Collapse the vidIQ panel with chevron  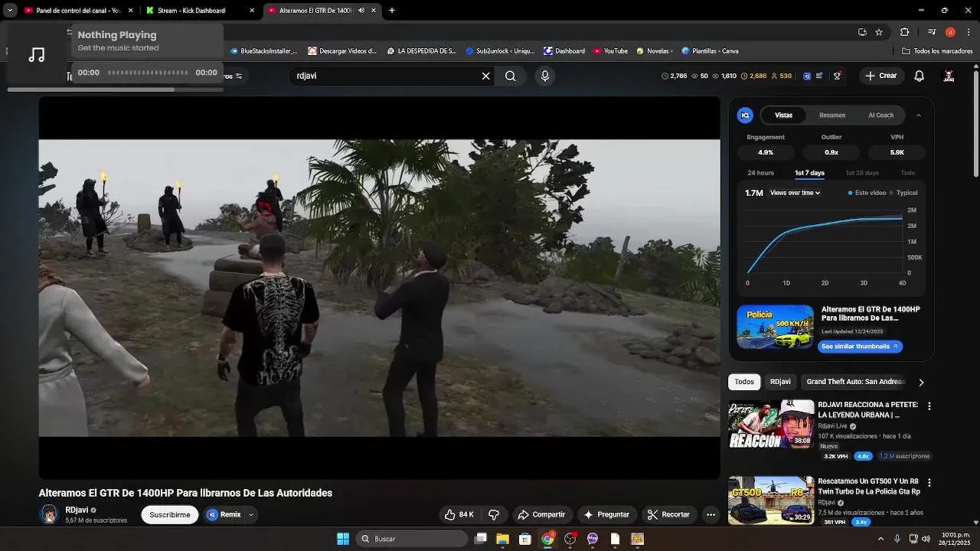919,115
